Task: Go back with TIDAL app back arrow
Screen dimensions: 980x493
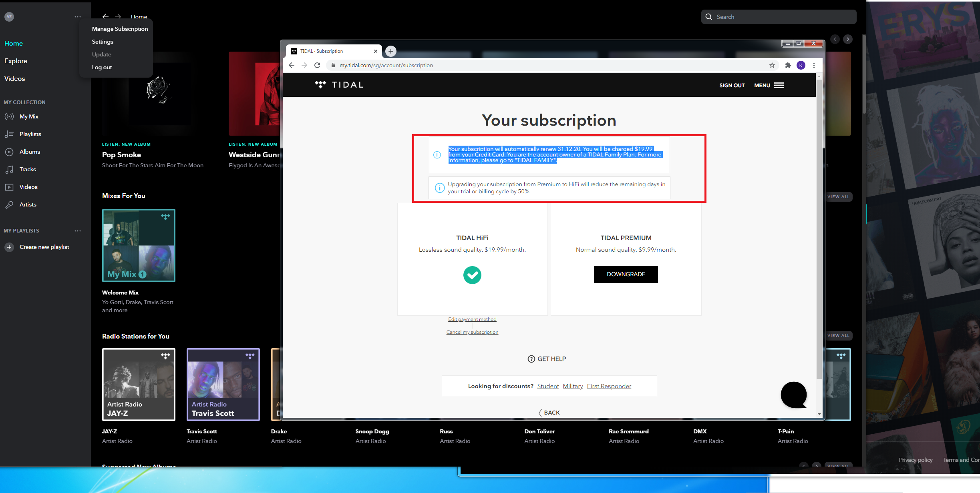Action: 105,16
